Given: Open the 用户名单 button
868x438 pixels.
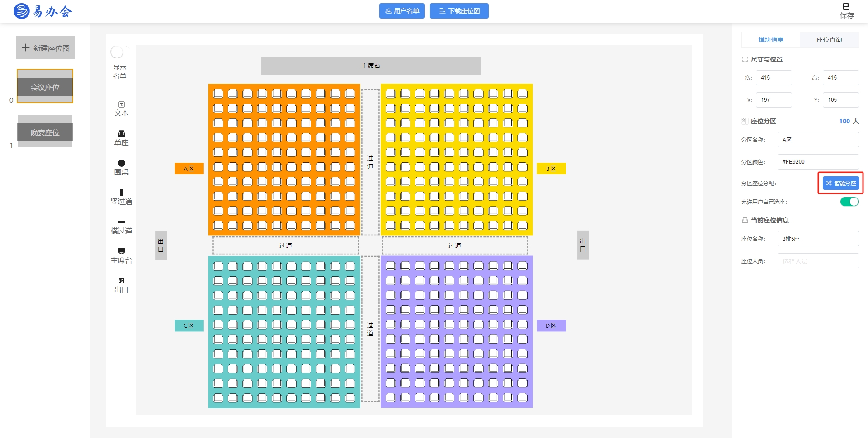Looking at the screenshot, I should point(401,11).
